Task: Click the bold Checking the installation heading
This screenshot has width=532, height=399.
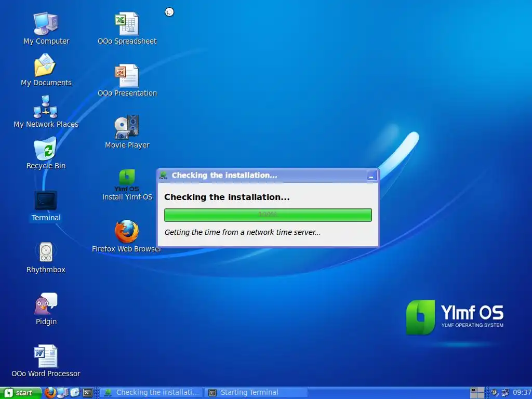Action: (227, 197)
